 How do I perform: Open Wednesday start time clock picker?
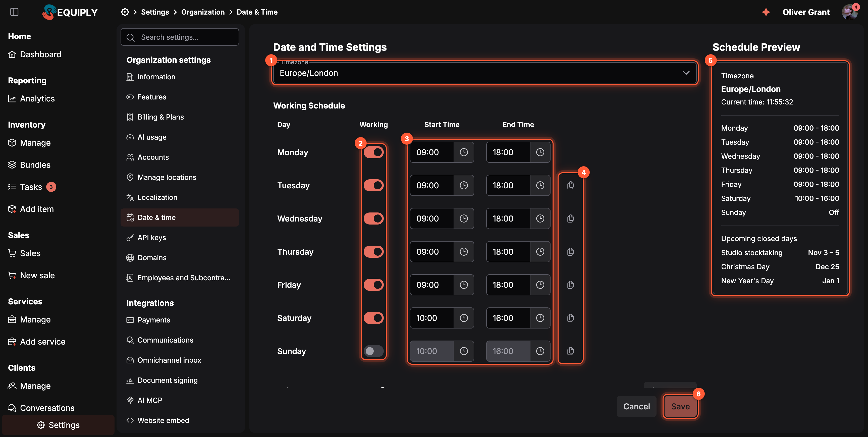(x=464, y=219)
